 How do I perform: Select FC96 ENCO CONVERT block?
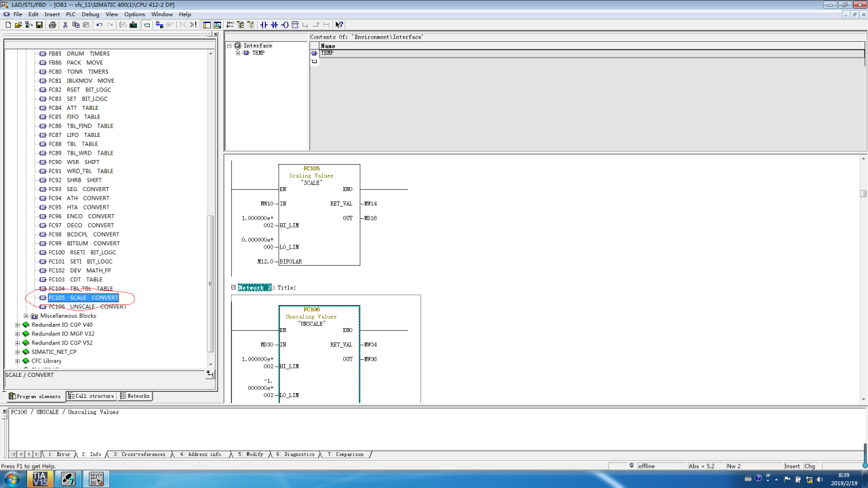tap(81, 216)
